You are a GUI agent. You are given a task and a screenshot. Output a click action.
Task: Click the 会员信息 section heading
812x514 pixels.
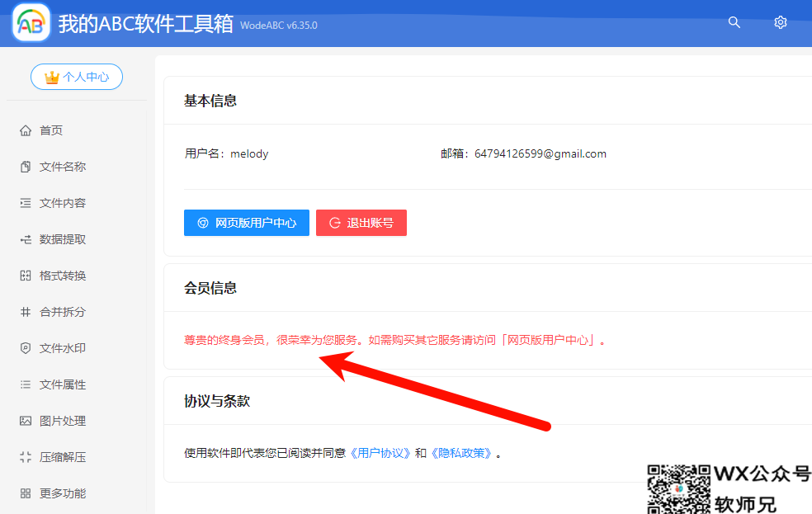[x=210, y=288]
